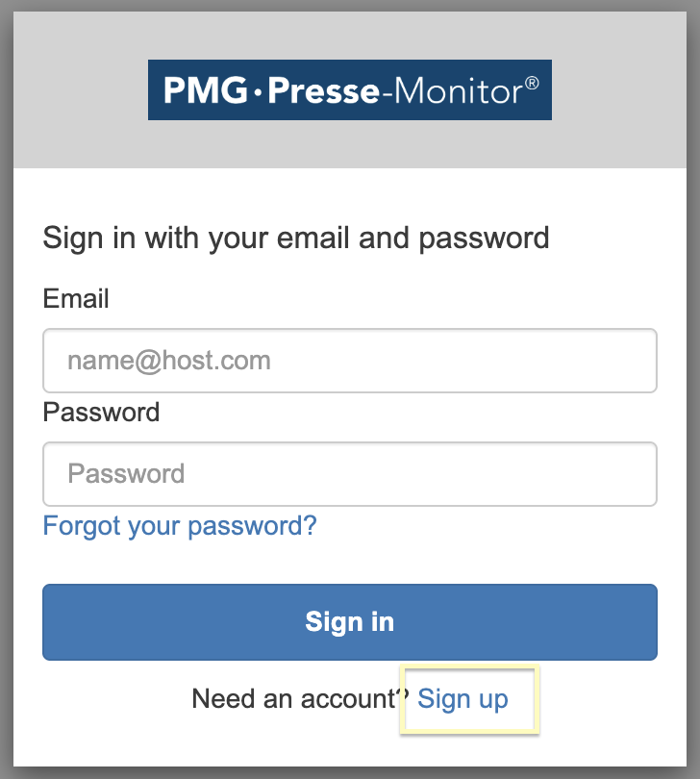
Task: Click the word Presse in the banner
Action: 324,91
